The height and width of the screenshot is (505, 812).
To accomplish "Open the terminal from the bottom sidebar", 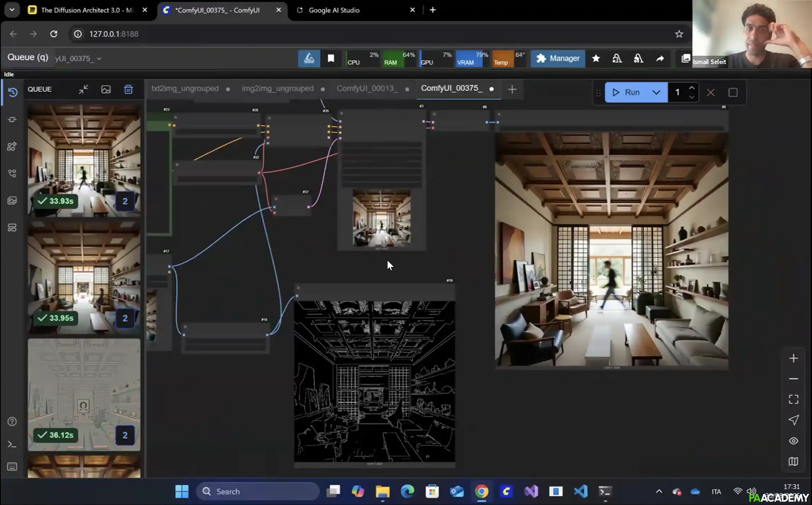I will [x=12, y=444].
